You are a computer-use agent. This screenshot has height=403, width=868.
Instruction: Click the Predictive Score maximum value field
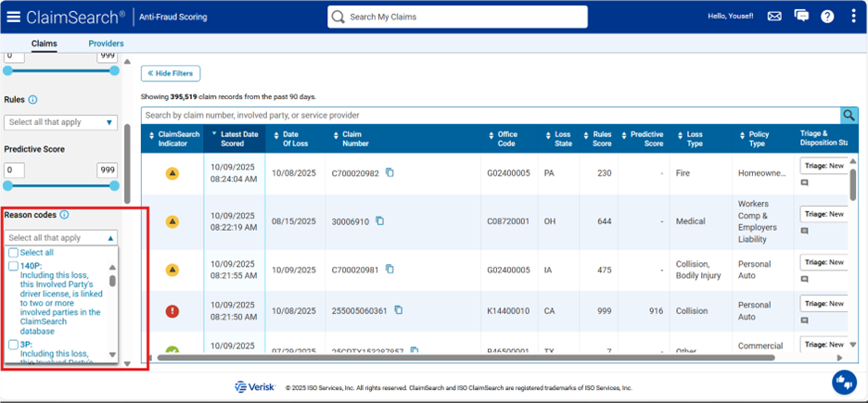(x=108, y=170)
